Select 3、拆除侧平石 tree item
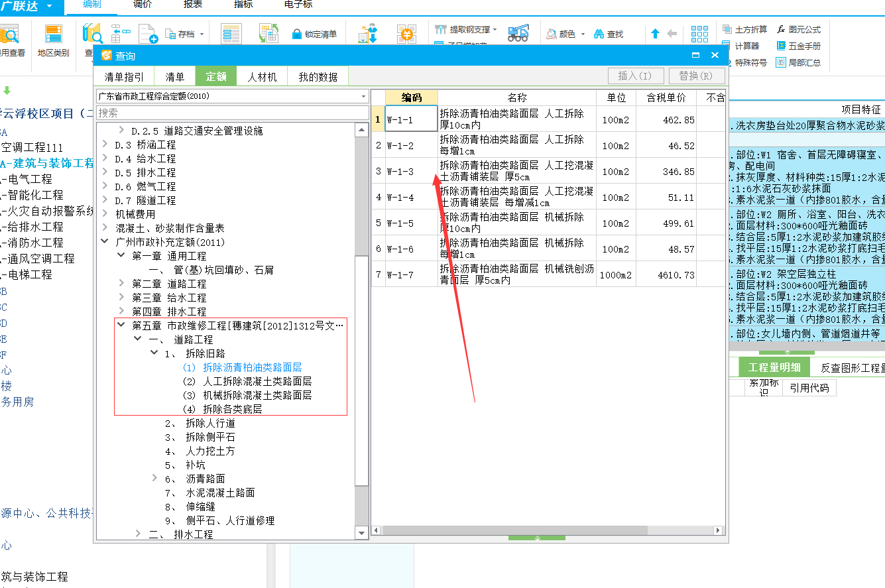This screenshot has height=588, width=885. coord(200,437)
